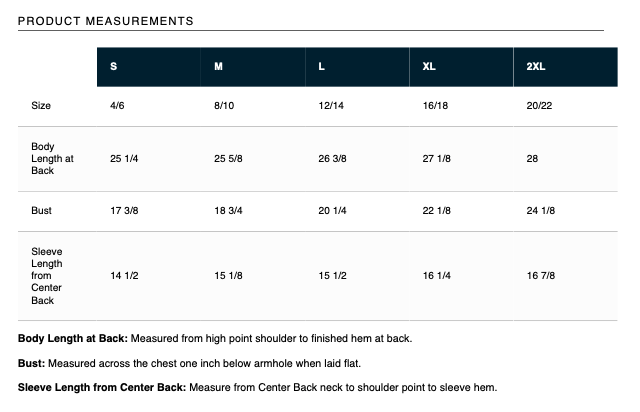Select the 16 7/8 sleeve length value

click(x=541, y=273)
